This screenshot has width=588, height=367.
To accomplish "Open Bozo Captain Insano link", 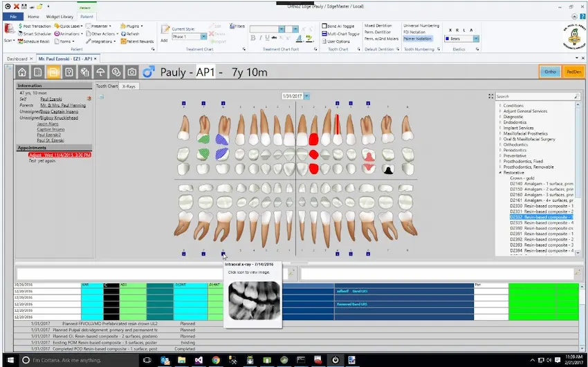I will (59, 111).
